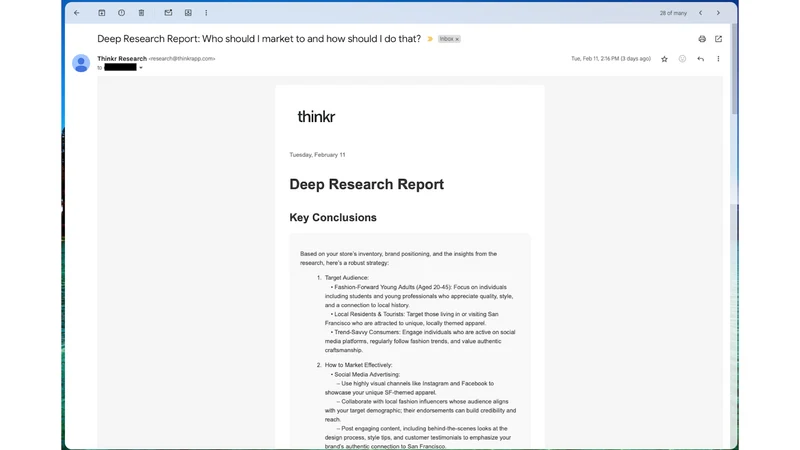Viewport: 800px width, 450px height.
Task: Click the 'How to Market Effectively:' list item
Action: [358, 365]
